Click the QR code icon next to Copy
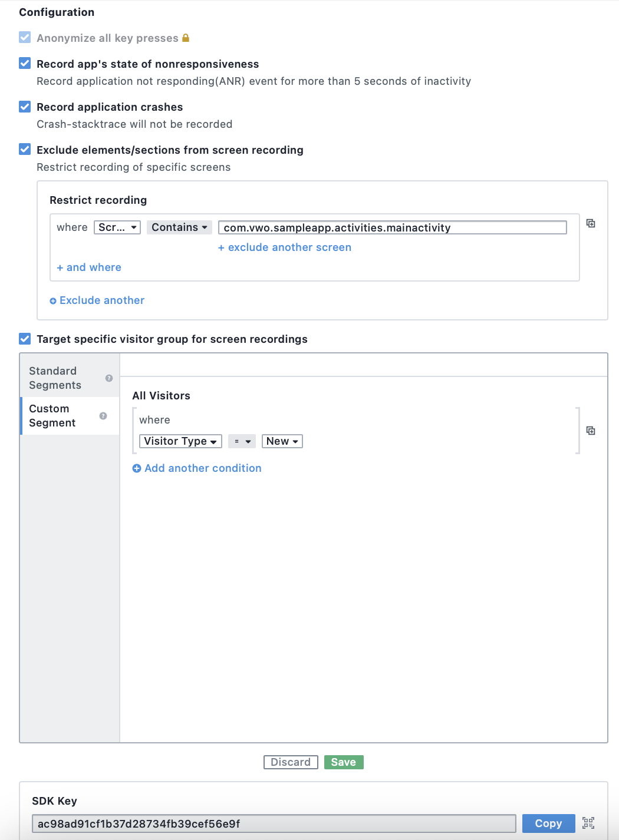 [x=588, y=823]
